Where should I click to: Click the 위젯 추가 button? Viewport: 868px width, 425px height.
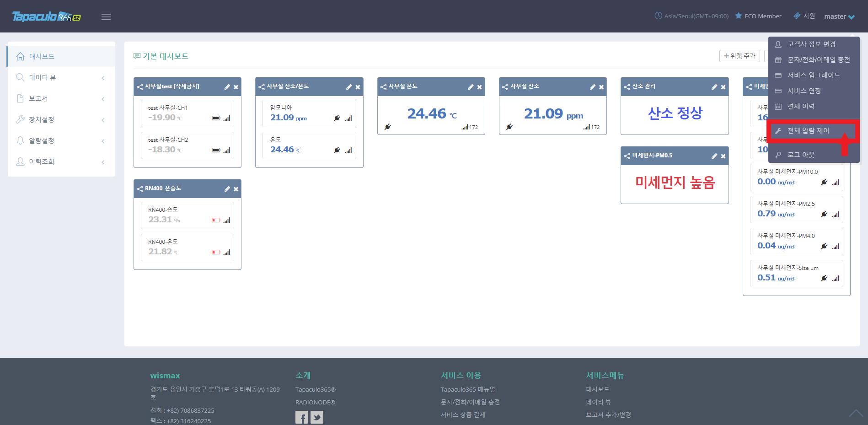[739, 56]
